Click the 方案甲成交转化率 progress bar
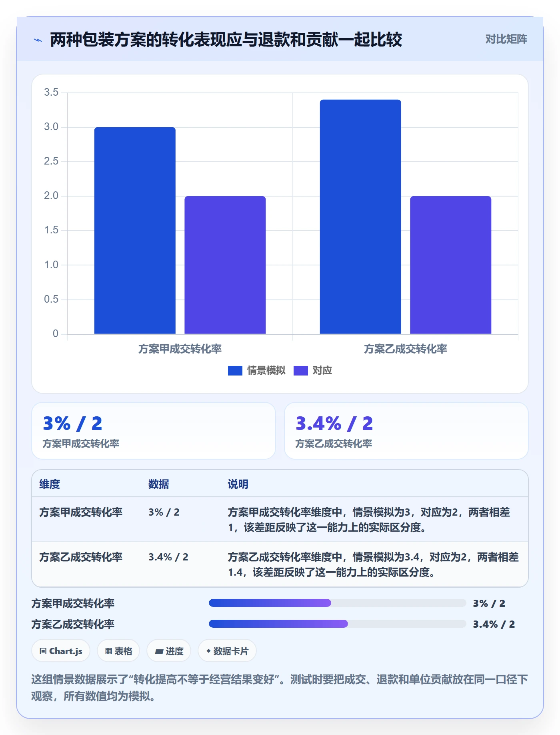Screen dimensions: 560x735 [338, 603]
